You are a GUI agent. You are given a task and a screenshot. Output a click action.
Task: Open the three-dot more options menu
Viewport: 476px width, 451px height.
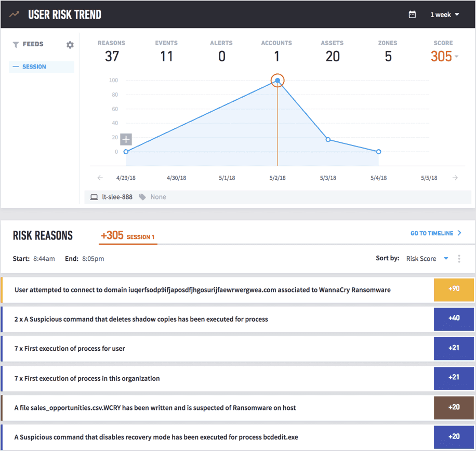click(x=459, y=259)
